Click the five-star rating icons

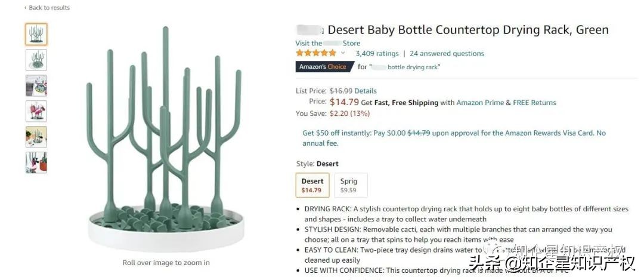pos(316,53)
